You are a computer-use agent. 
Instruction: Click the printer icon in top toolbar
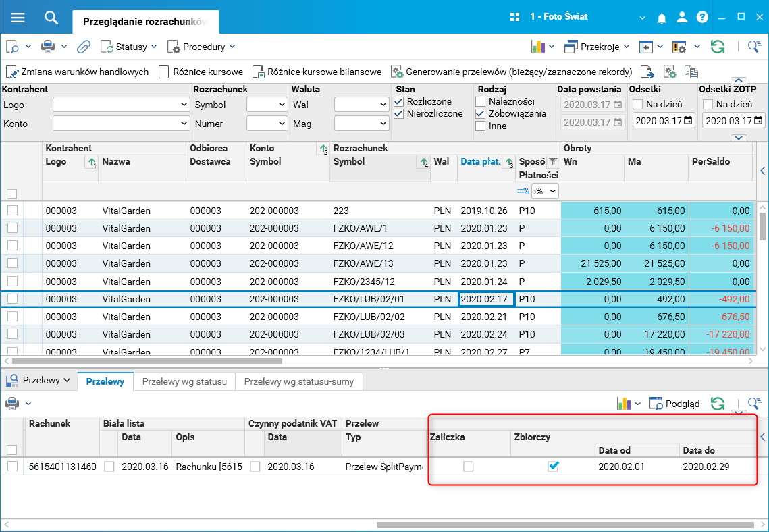point(48,47)
